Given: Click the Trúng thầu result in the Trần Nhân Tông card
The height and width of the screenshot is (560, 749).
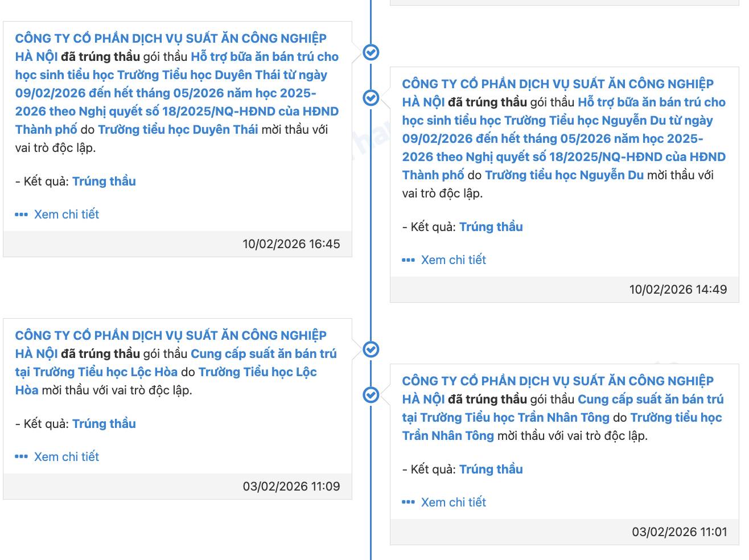Looking at the screenshot, I should pyautogui.click(x=491, y=470).
